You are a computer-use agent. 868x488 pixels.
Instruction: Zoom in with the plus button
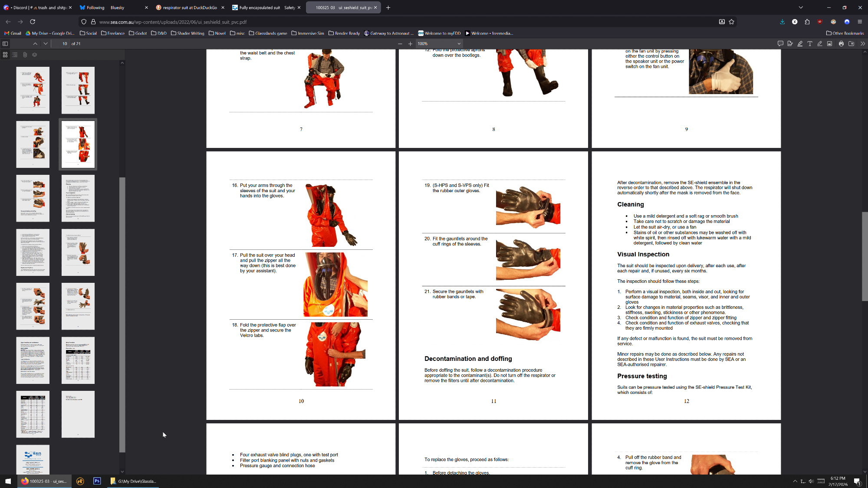pos(410,43)
